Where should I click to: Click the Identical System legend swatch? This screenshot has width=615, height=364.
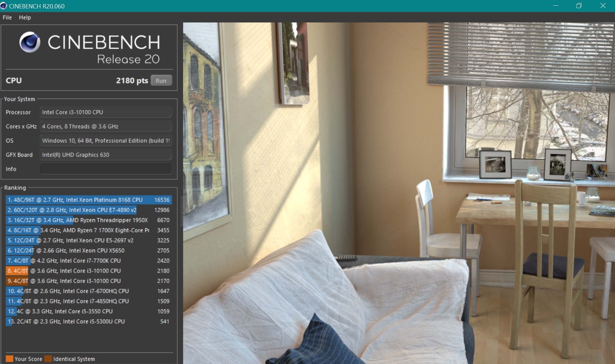coord(48,359)
